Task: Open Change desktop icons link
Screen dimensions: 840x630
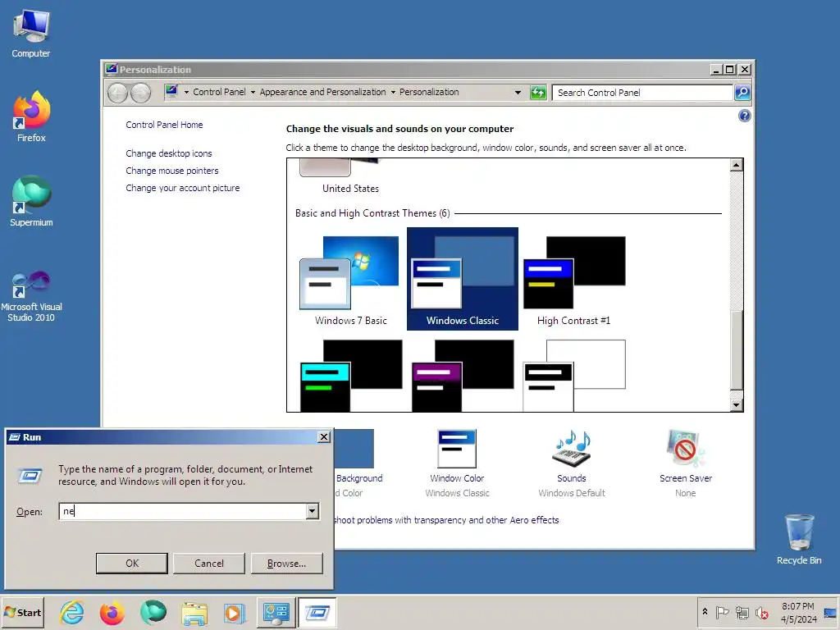Action: pyautogui.click(x=169, y=153)
